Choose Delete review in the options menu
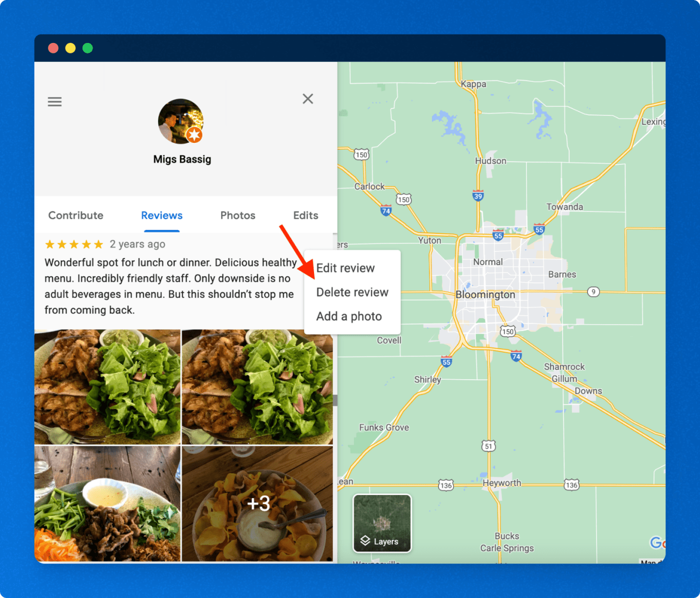700x598 pixels. point(352,292)
